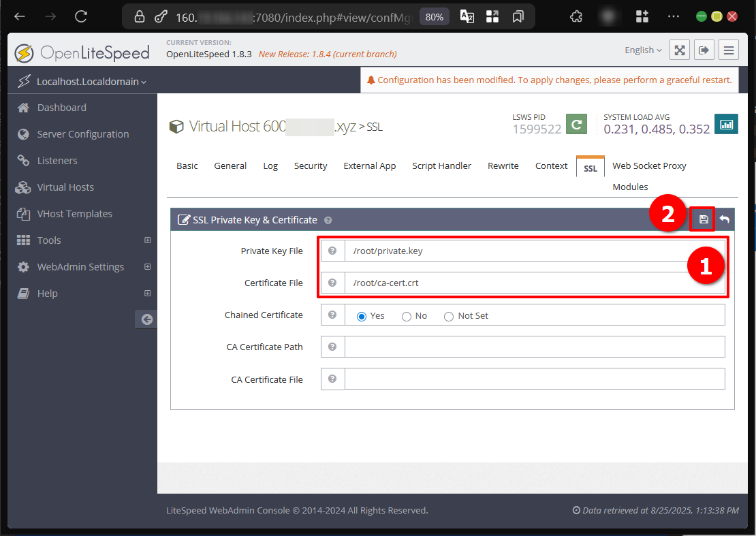Click the QR grid icon in address bar
This screenshot has height=536, width=756.
pyautogui.click(x=492, y=17)
